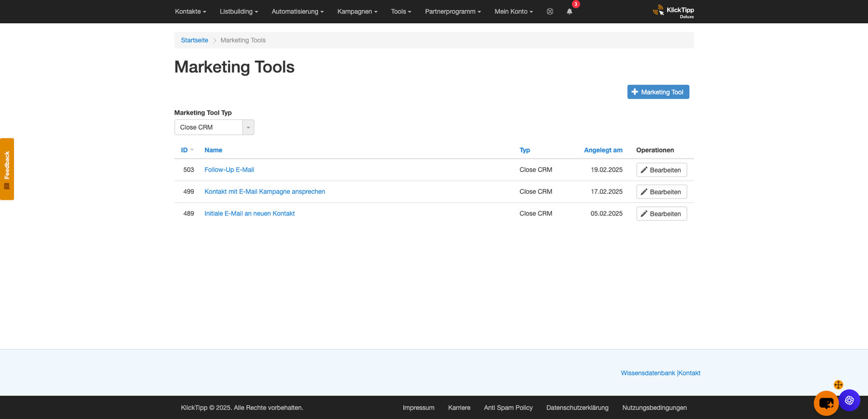
Task: Add a new Marketing Tool
Action: coord(658,92)
